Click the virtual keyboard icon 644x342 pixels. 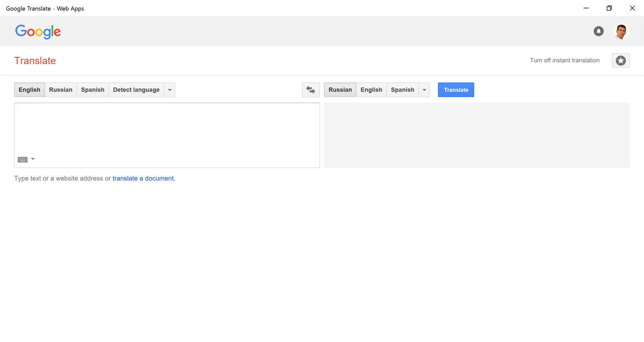(23, 160)
